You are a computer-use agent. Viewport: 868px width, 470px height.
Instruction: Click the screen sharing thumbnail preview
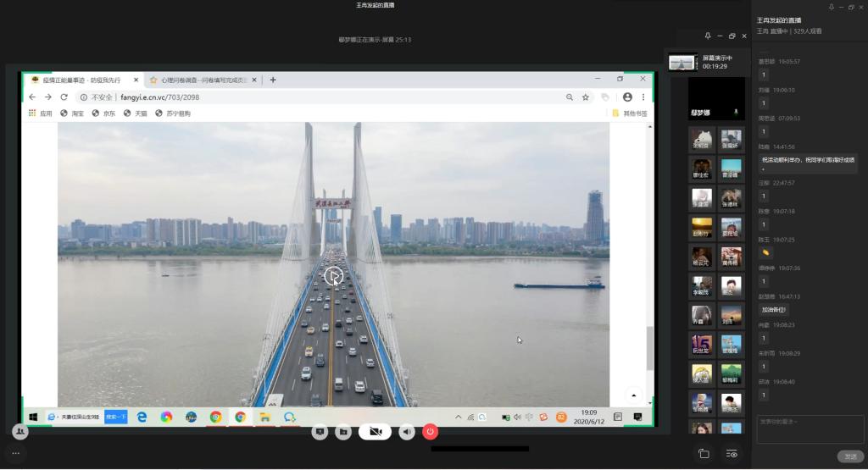click(682, 62)
